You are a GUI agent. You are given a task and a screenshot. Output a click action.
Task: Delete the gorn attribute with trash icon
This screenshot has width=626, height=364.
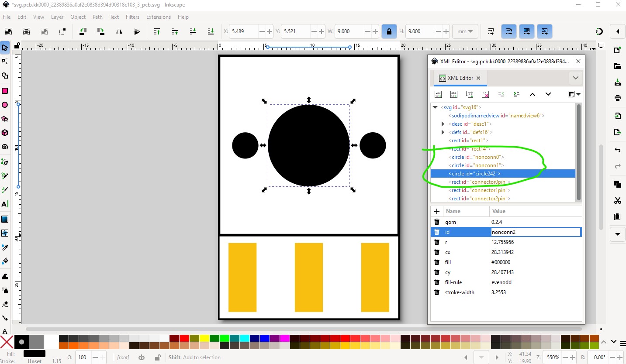[x=437, y=222]
